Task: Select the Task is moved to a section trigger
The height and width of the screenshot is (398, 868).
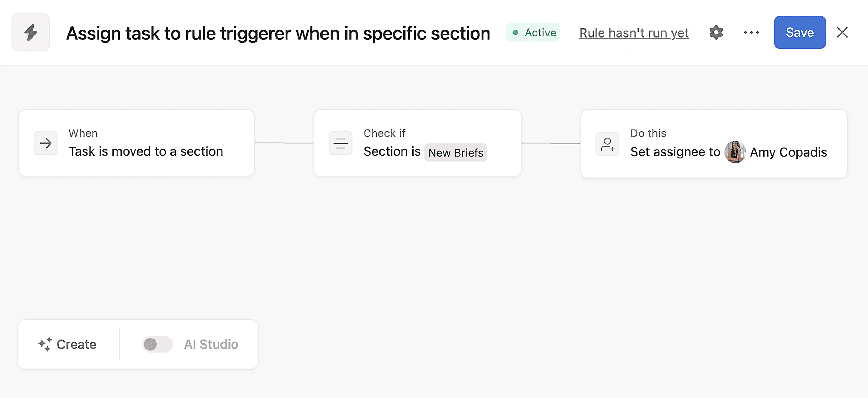Action: point(145,151)
